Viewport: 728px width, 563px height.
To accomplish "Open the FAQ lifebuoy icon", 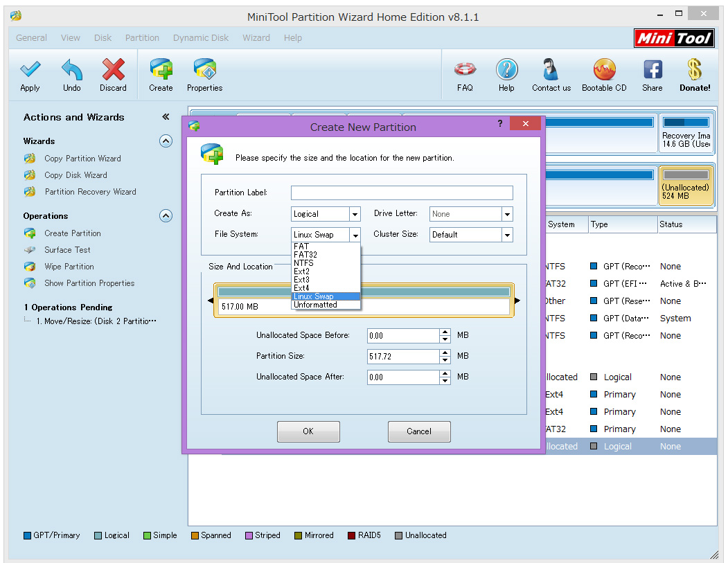I will [465, 70].
